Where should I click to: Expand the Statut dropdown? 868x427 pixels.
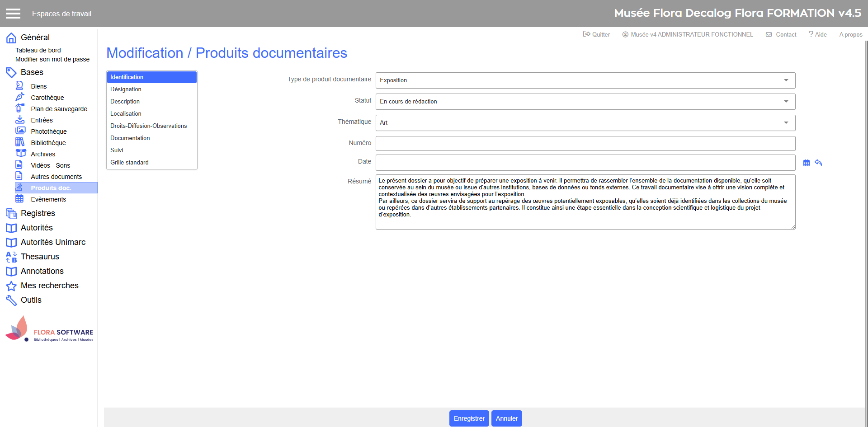[x=585, y=102]
